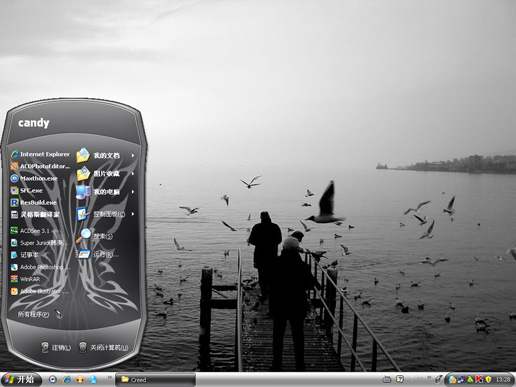The image size is (516, 387).
Task: Open 搜索 (Search) with magnifier icon
Action: click(x=94, y=236)
